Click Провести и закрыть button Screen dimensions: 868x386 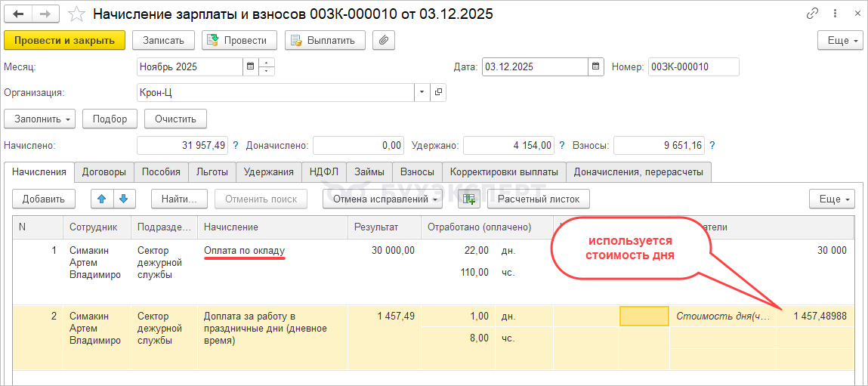point(65,40)
